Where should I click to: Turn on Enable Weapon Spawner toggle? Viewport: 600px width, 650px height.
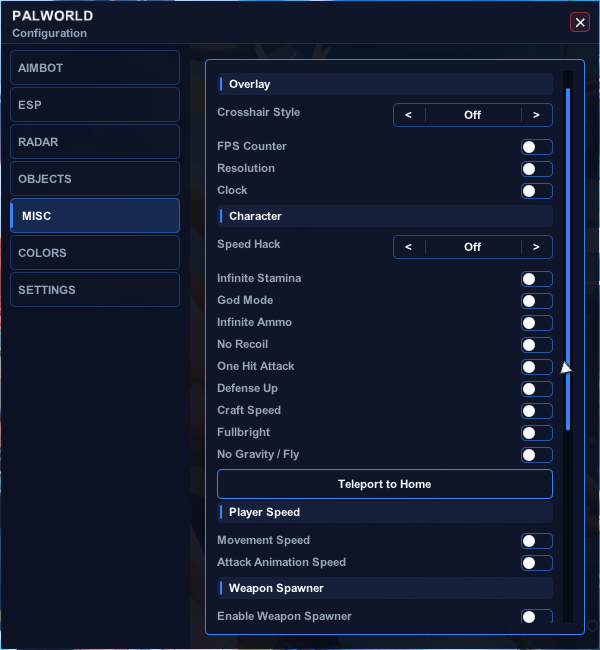[537, 616]
